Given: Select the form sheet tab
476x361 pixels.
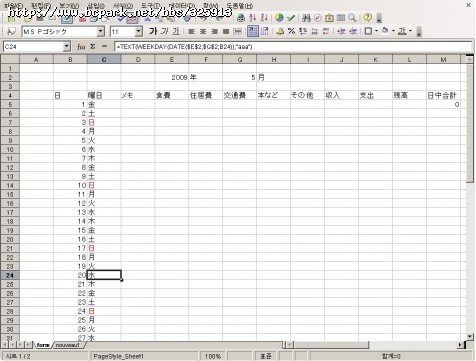Looking at the screenshot, I should [x=43, y=345].
